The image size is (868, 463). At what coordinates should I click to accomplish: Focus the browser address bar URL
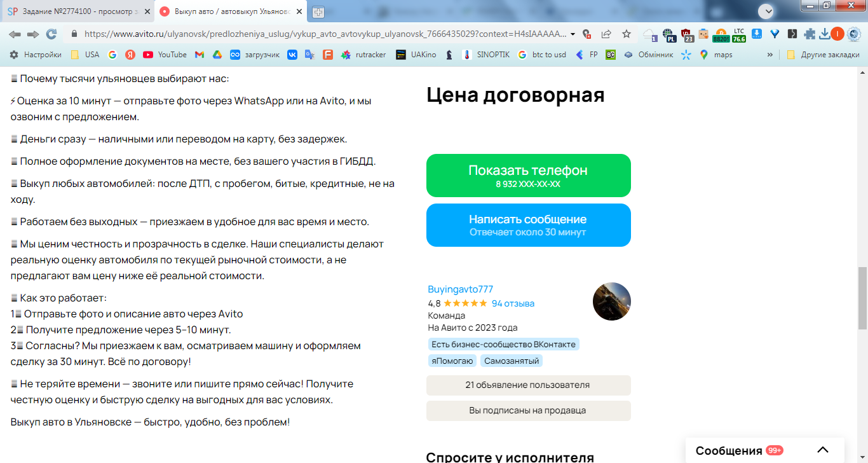[325, 34]
